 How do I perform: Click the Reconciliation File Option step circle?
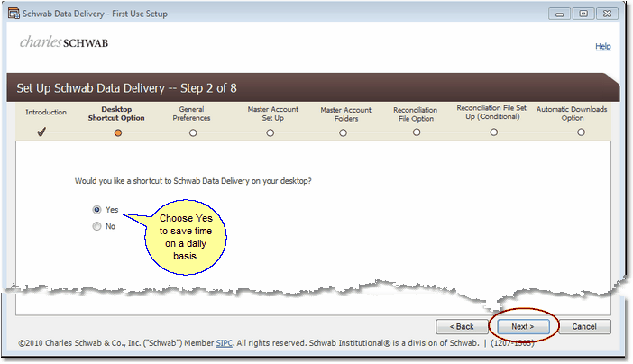coord(417,132)
